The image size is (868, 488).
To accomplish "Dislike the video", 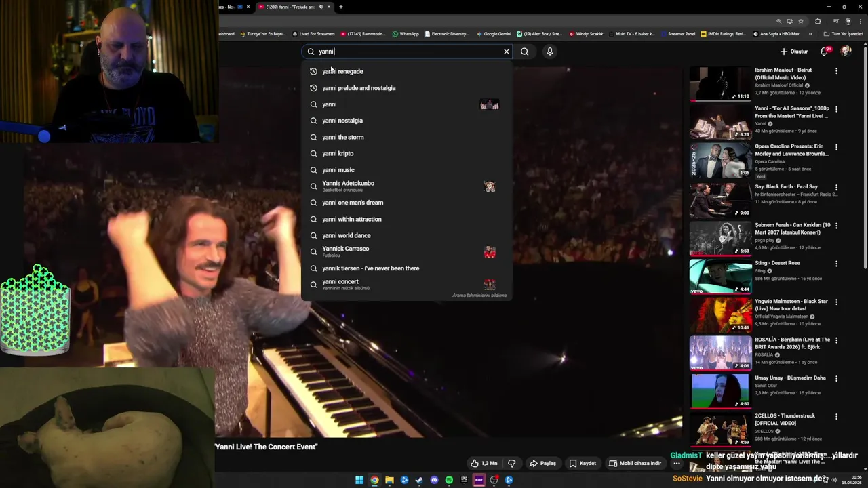I will click(x=512, y=463).
